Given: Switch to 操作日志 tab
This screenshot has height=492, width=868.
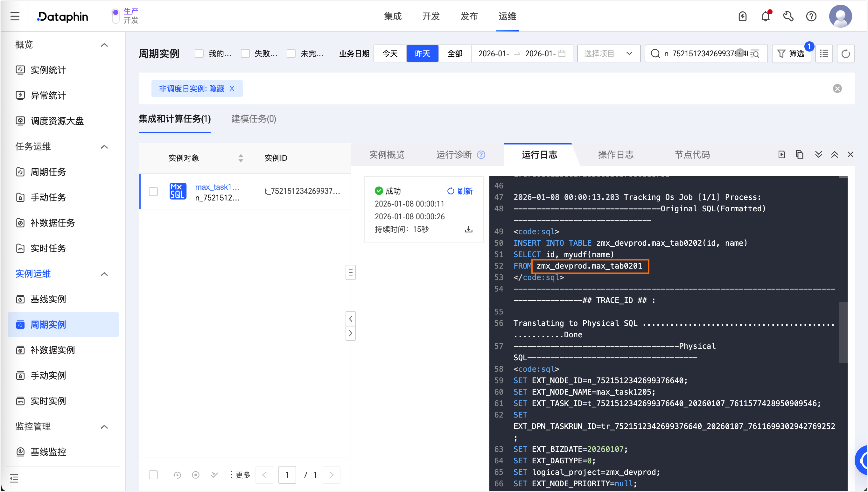Looking at the screenshot, I should click(x=616, y=155).
